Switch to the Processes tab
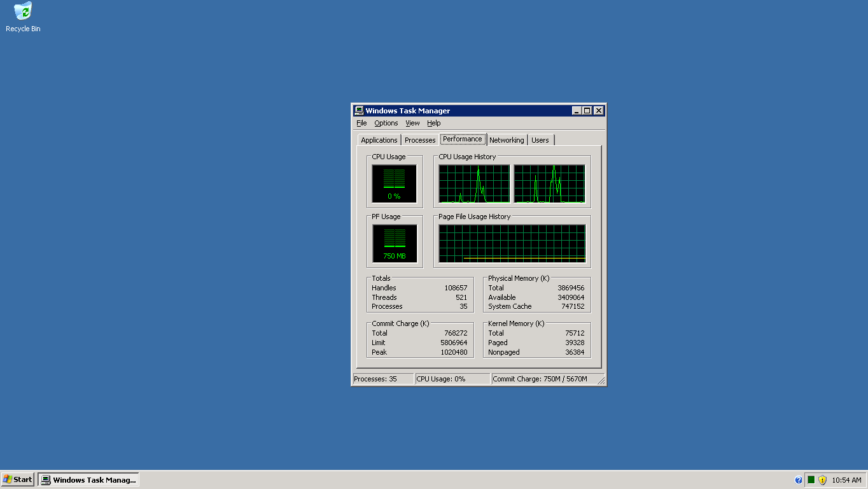868x489 pixels. pos(420,140)
